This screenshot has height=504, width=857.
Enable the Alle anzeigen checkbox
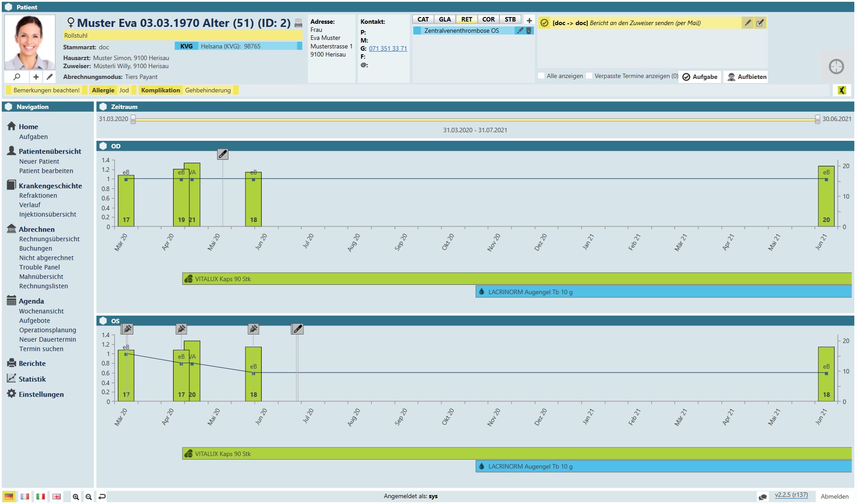pyautogui.click(x=542, y=76)
